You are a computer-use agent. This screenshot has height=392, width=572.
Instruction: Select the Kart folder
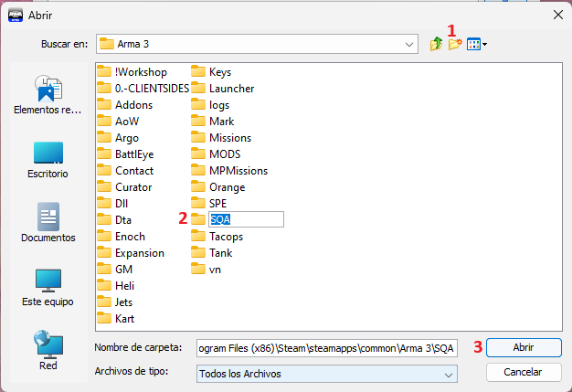116,318
